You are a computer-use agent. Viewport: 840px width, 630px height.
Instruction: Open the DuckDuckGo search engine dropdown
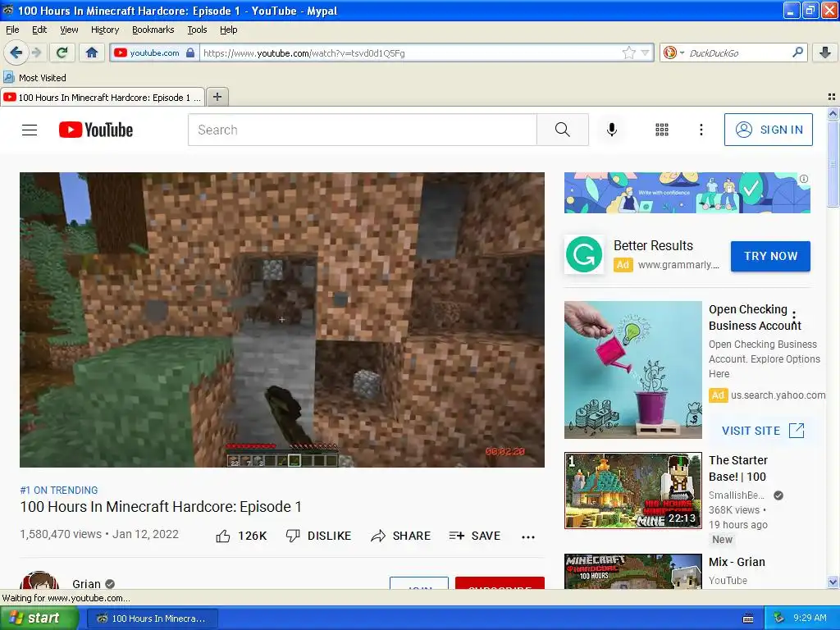click(x=673, y=52)
